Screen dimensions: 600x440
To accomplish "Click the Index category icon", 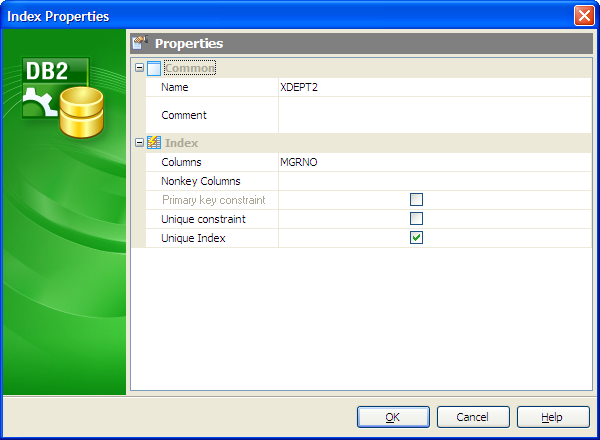I will (154, 143).
